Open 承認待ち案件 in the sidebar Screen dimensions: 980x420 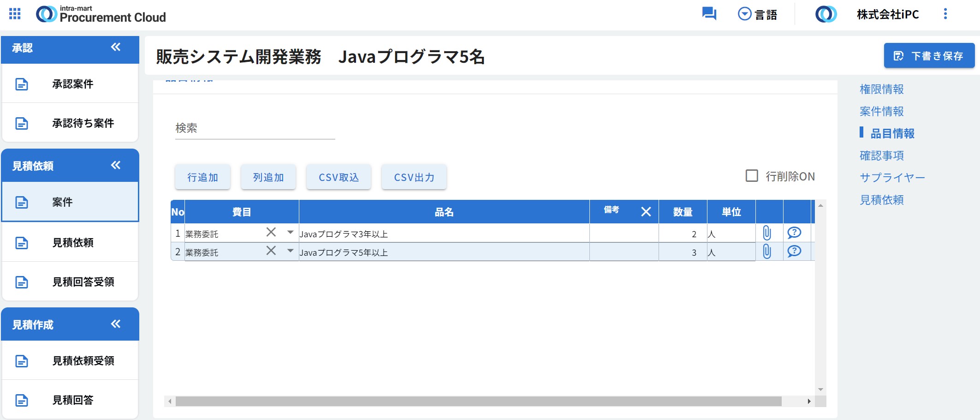pos(70,123)
